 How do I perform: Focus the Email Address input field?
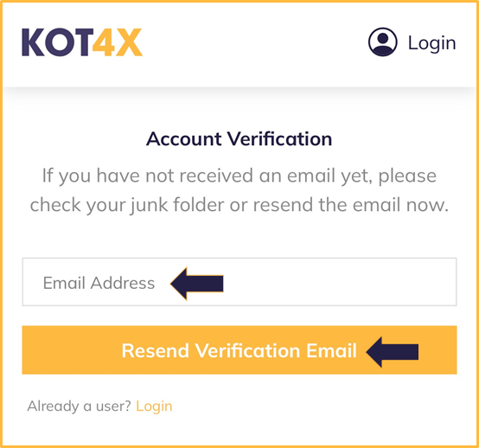(x=239, y=282)
